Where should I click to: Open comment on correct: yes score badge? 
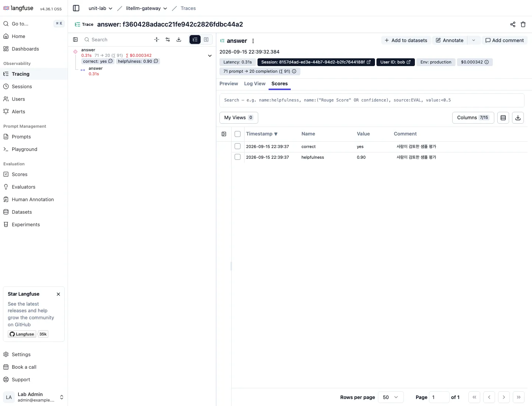(110, 61)
